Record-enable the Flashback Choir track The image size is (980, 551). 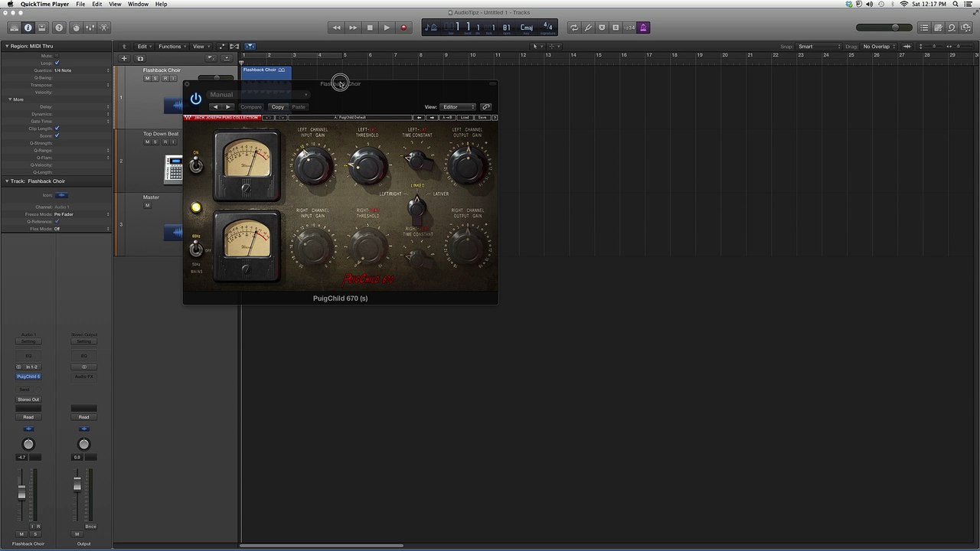[165, 79]
